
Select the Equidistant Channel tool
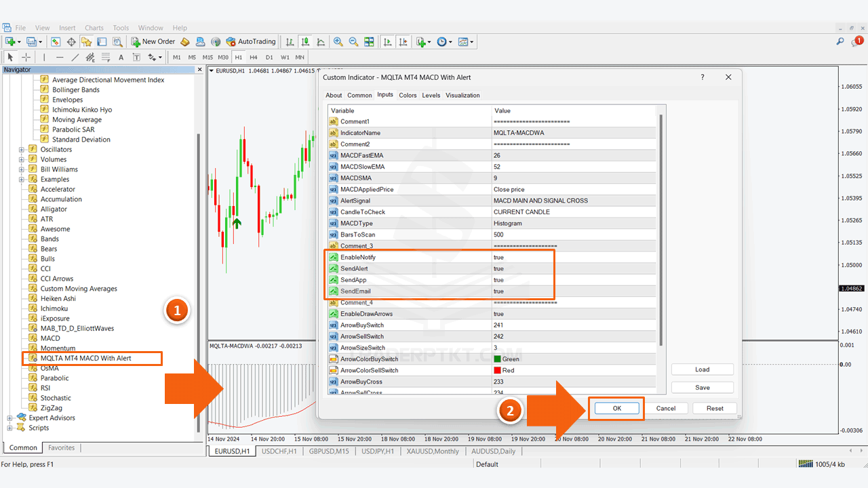click(x=90, y=57)
